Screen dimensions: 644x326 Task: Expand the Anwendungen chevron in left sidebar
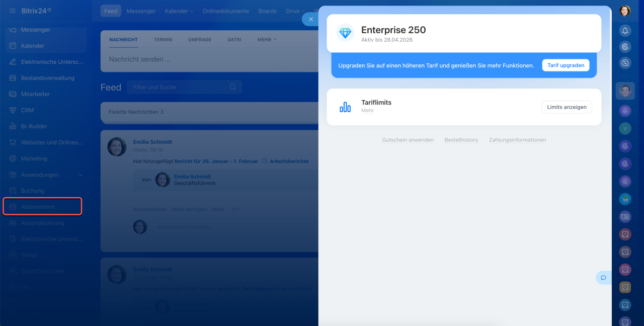point(80,175)
